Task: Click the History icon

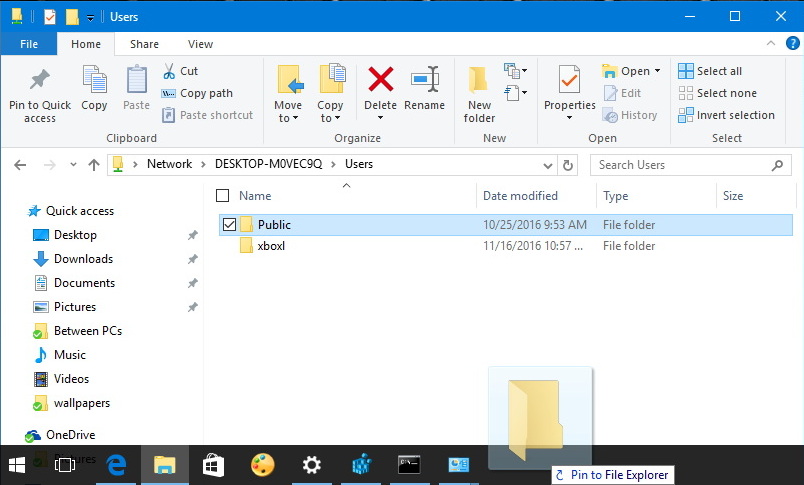Action: [x=610, y=115]
